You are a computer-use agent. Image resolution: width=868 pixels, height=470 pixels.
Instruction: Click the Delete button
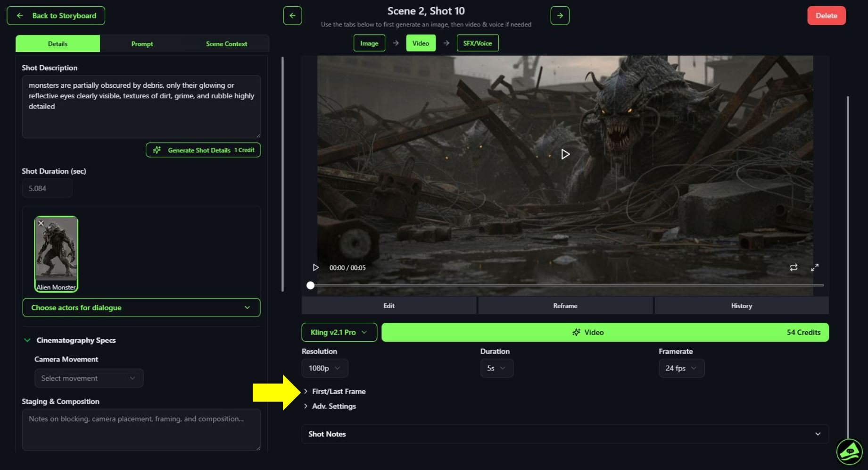tap(826, 15)
